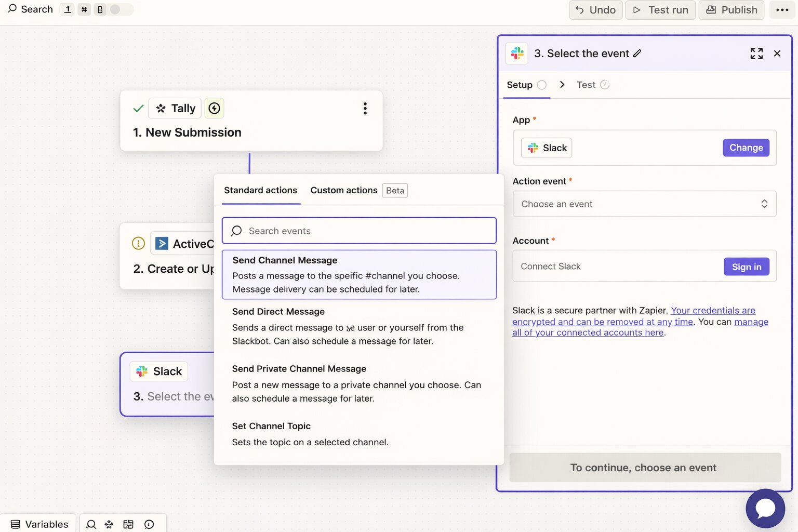Publish the Zap
Image resolution: width=798 pixels, height=532 pixels.
click(731, 10)
